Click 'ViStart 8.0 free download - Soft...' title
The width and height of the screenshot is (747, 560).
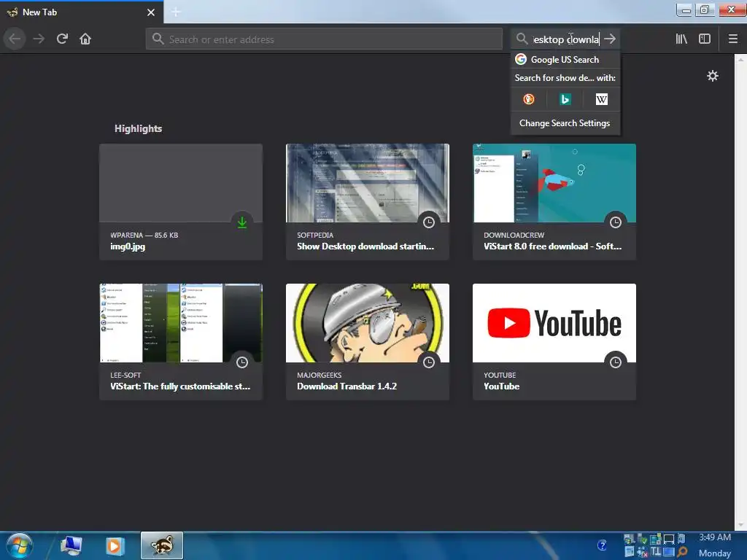(x=553, y=246)
